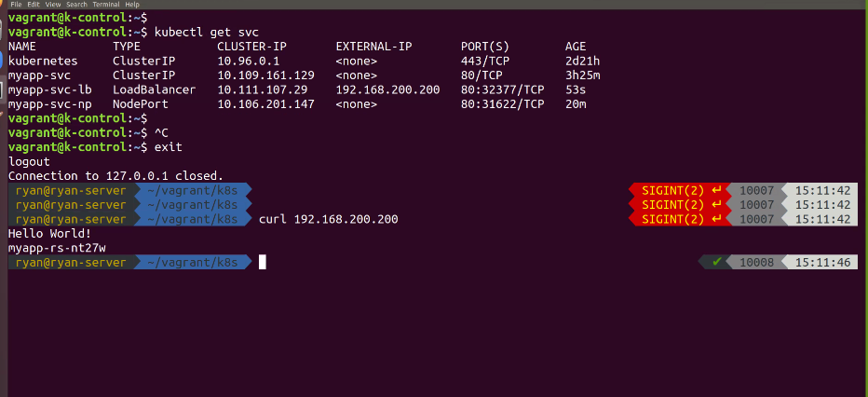Click the TYPE column header
The width and height of the screenshot is (868, 397).
(127, 47)
